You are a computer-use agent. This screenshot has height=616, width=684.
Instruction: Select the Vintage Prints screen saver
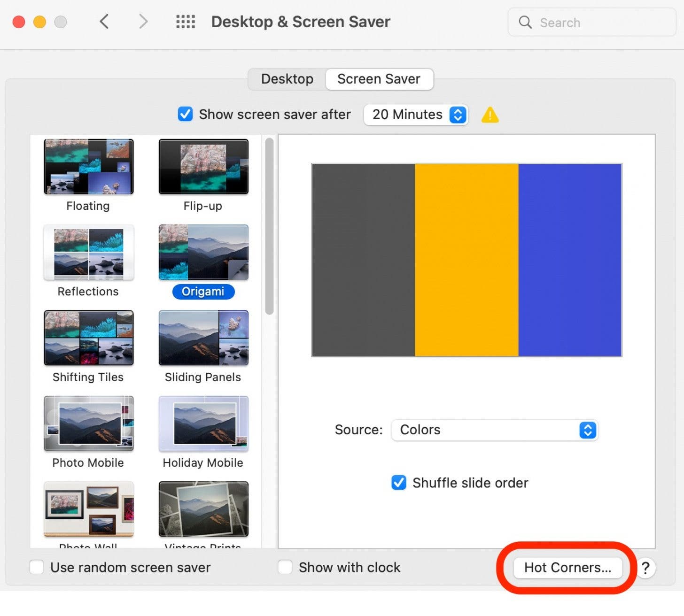coord(203,508)
